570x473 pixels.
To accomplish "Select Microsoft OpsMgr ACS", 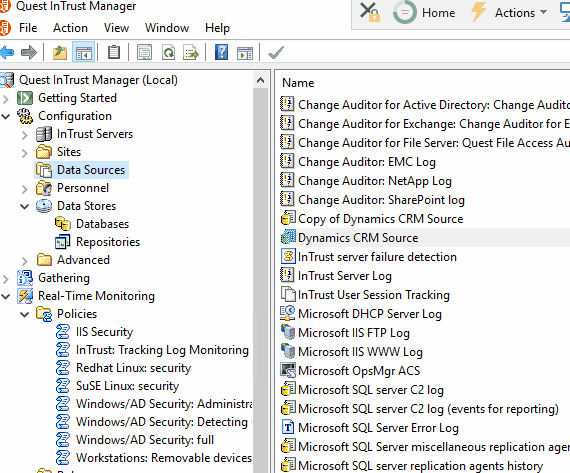I will pos(359,371).
